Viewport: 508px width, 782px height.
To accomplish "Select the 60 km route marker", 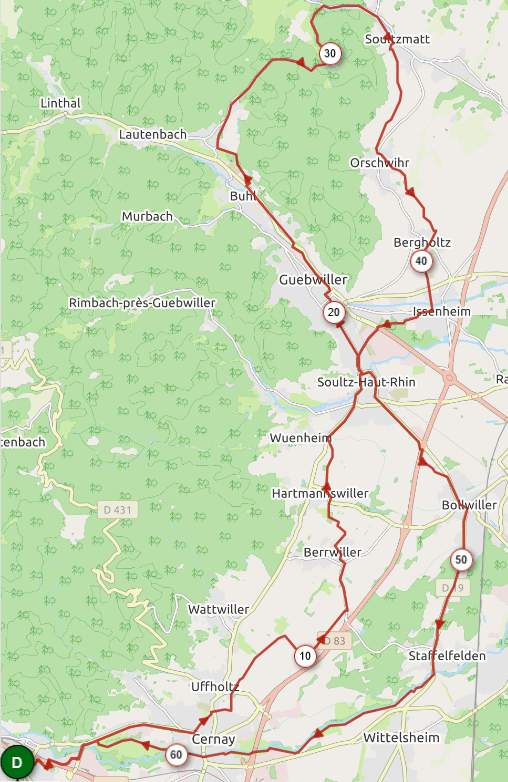I will click(176, 755).
